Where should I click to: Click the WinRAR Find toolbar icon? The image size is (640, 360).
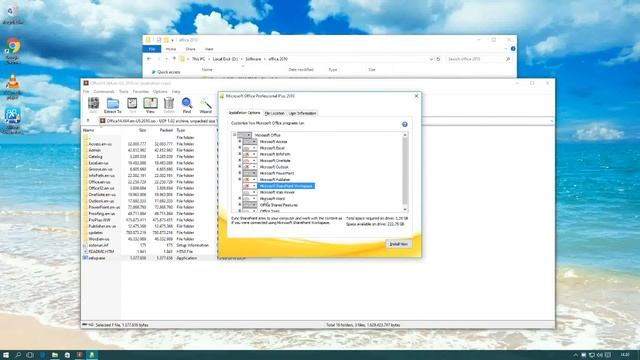pyautogui.click(x=187, y=105)
